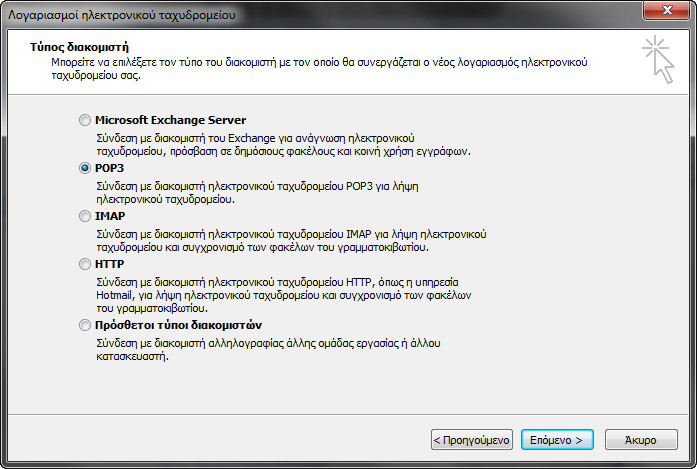This screenshot has height=469, width=697.
Task: Click the bold 'Microsoft Exchange Server' label text
Action: 170,120
